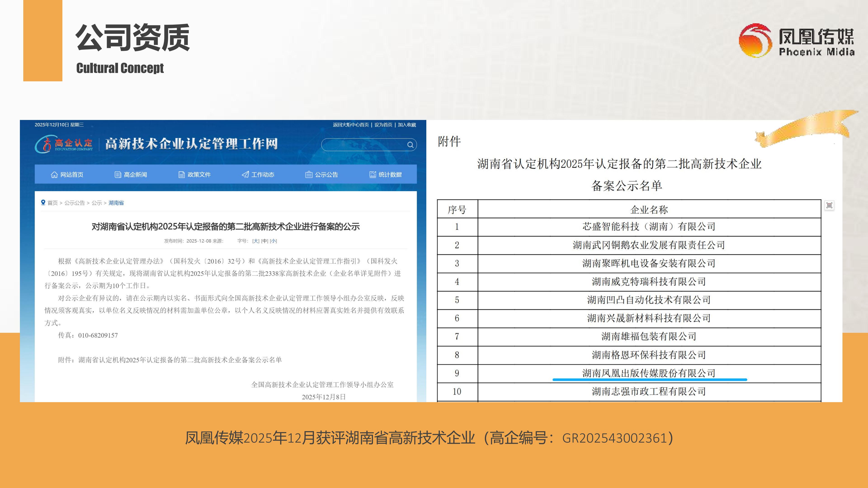
Task: Select small font size [小]
Action: [x=273, y=241]
